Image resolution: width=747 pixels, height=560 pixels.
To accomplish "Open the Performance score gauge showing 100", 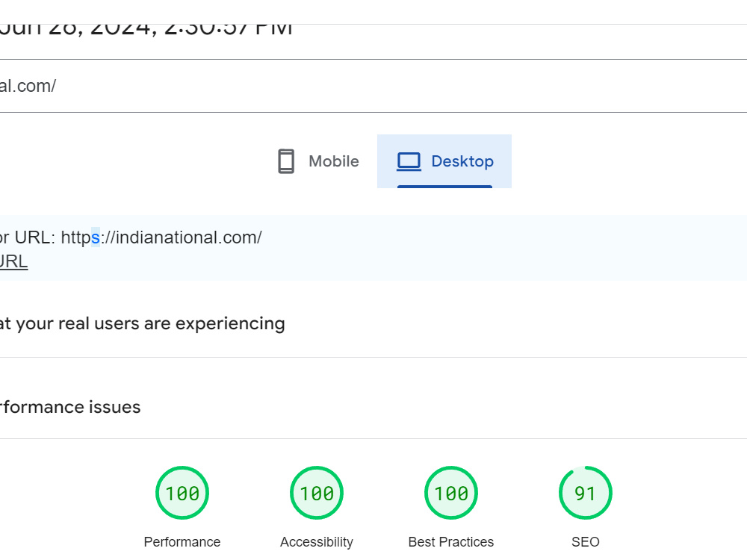I will pos(182,493).
